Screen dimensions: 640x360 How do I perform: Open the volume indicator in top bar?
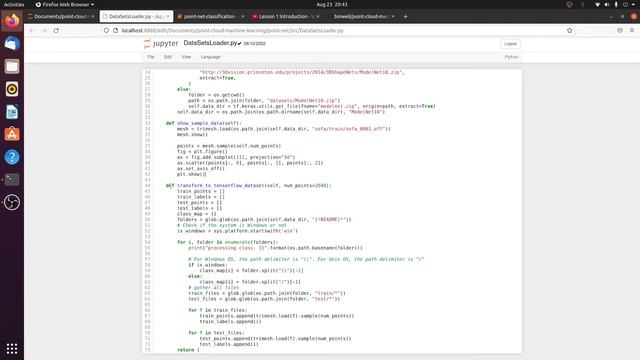[x=607, y=4]
